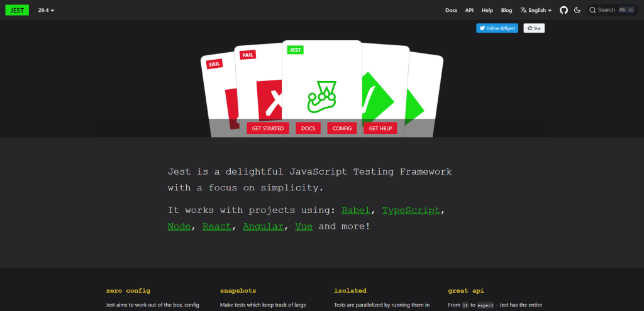Open the Help navbar item
This screenshot has width=644, height=311.
point(487,10)
